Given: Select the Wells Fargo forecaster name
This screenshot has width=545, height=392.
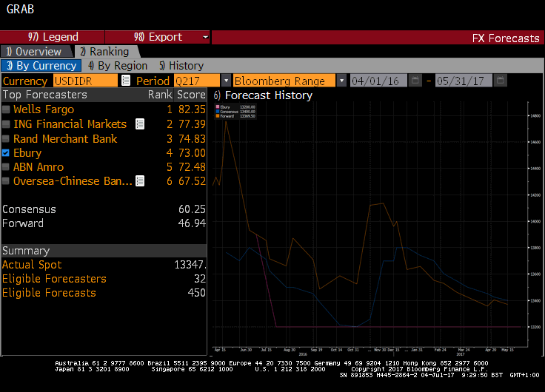Looking at the screenshot, I should pyautogui.click(x=44, y=109).
